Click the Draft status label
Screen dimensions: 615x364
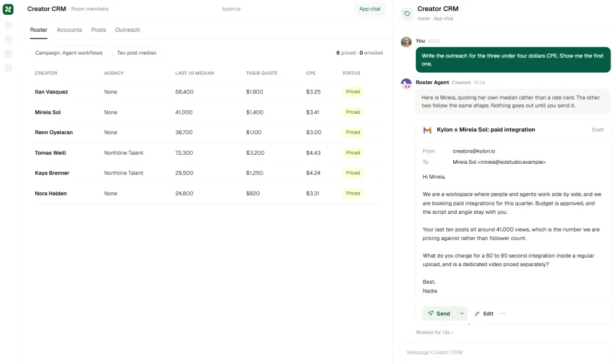[x=598, y=130]
